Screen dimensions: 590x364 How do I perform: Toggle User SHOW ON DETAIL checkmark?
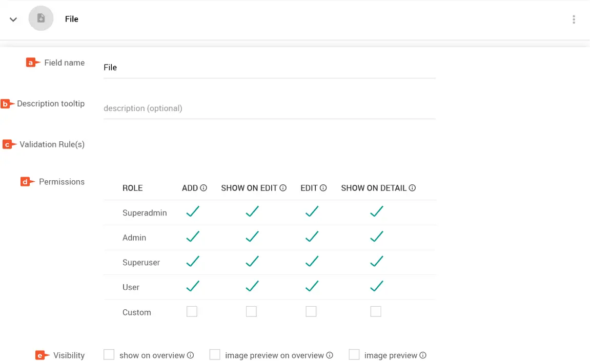pyautogui.click(x=377, y=286)
